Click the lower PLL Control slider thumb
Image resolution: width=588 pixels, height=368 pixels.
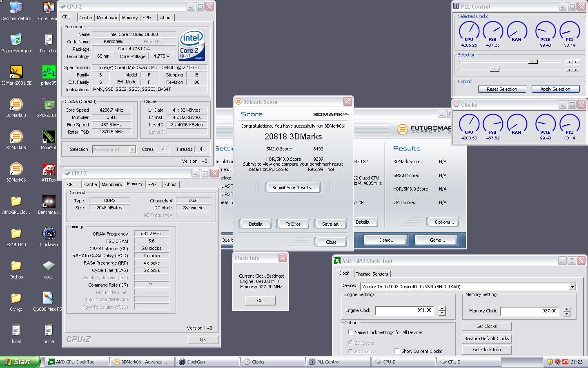click(x=494, y=70)
